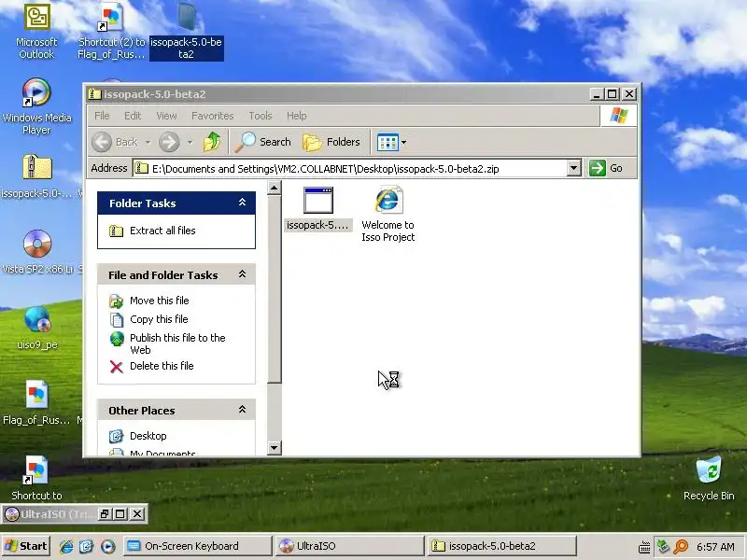Open the Back history dropdown arrow
Viewport: 747px width, 560px height.
(x=148, y=142)
